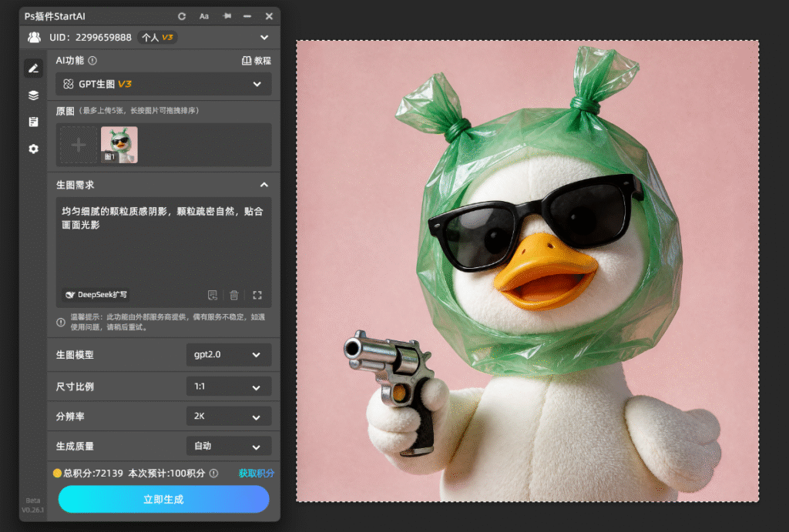
Task: Click the DeepSeek扩写 button
Action: [96, 295]
